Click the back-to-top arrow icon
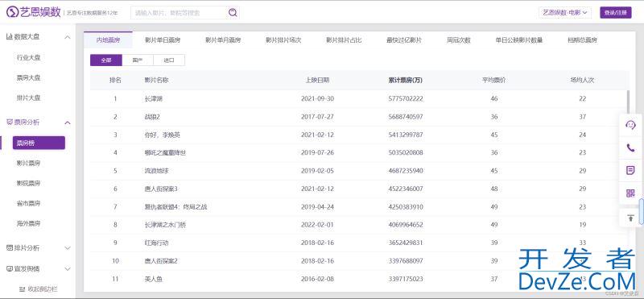 630,218
